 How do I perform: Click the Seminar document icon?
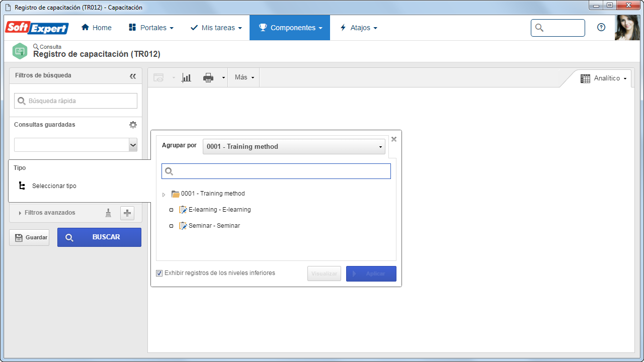pos(183,226)
